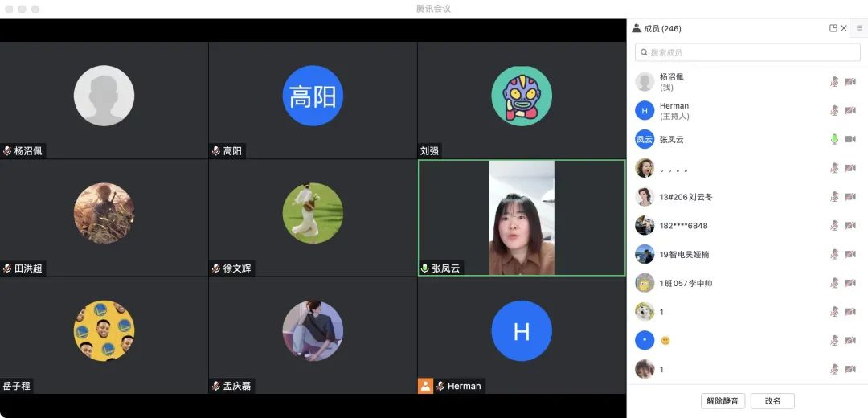The height and width of the screenshot is (418, 868).
Task: Click the muted mic icon for 13#206刘云冬
Action: (x=834, y=197)
